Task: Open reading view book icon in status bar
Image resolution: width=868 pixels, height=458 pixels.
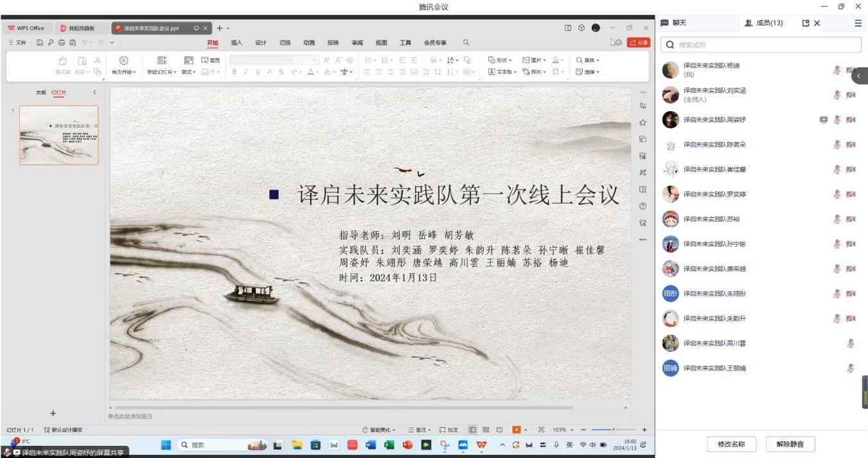Action: pyautogui.click(x=498, y=429)
